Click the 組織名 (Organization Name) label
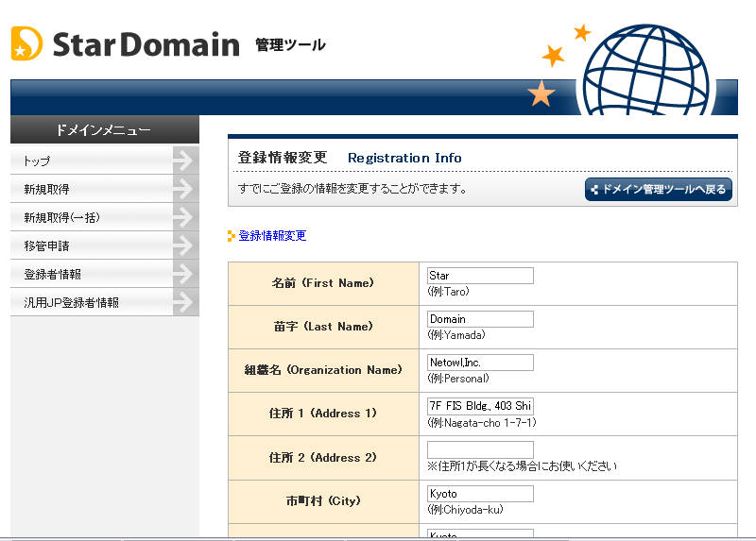This screenshot has height=541, width=756. click(323, 370)
